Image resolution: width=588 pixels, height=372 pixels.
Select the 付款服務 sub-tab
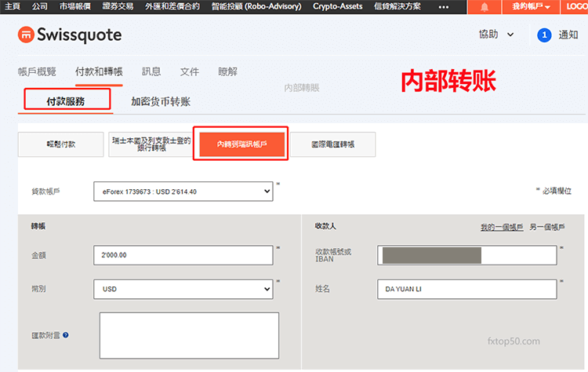point(66,101)
